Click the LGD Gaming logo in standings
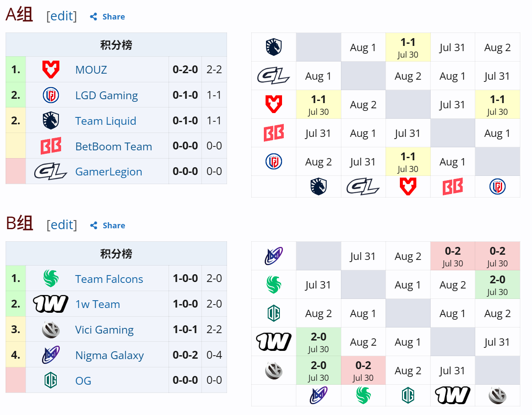Screen dimensions: 532x415 (51, 95)
